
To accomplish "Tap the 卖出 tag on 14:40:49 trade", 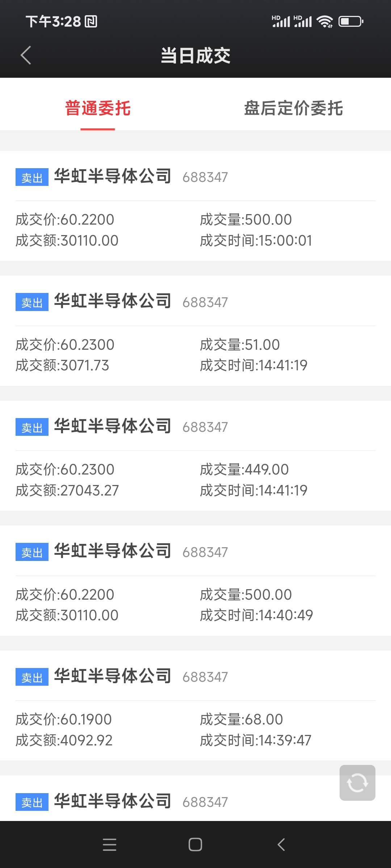I will click(x=32, y=552).
